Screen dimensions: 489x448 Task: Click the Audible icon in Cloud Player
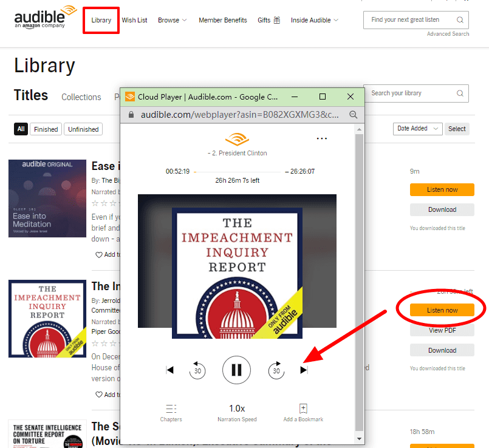click(x=237, y=139)
